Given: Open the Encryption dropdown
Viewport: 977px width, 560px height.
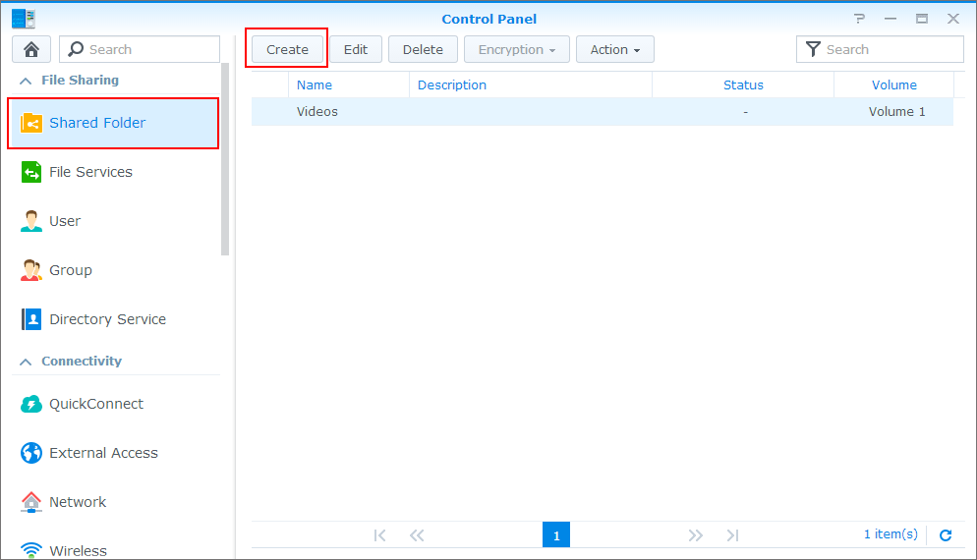Looking at the screenshot, I should coord(517,49).
